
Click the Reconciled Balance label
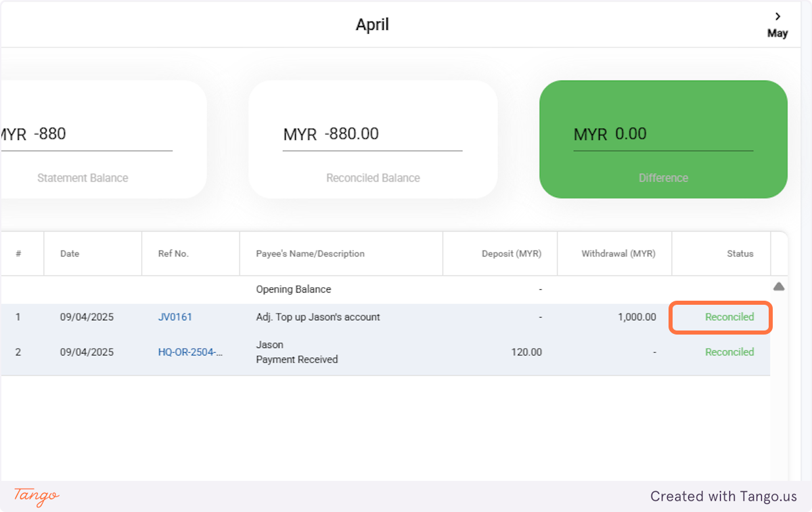pyautogui.click(x=373, y=178)
